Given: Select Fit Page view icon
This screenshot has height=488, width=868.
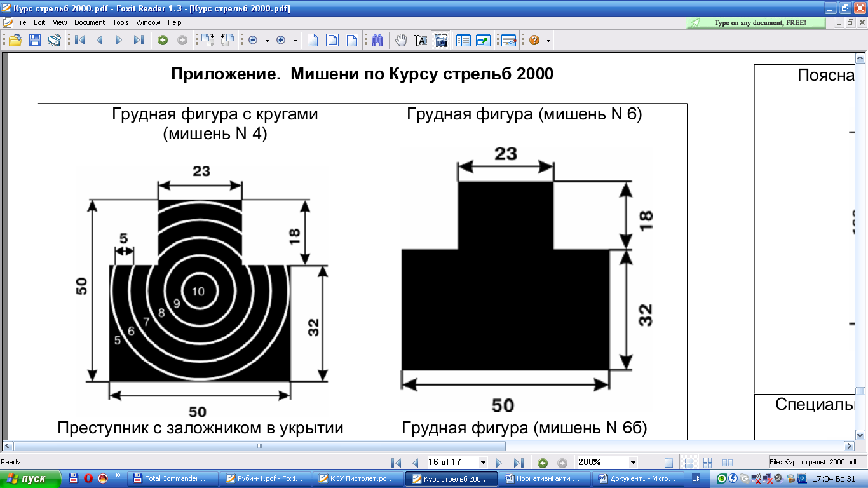Looking at the screenshot, I should (332, 40).
